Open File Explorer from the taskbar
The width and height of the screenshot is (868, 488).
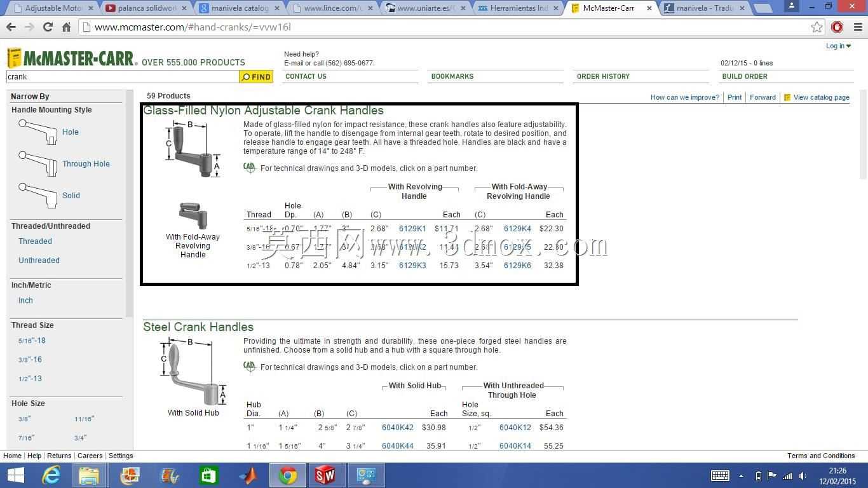90,475
